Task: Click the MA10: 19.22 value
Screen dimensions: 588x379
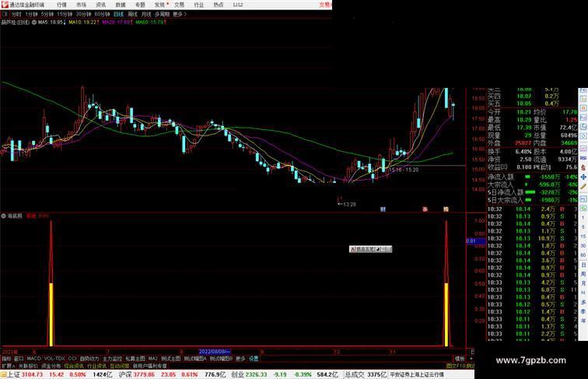Action: pos(83,22)
